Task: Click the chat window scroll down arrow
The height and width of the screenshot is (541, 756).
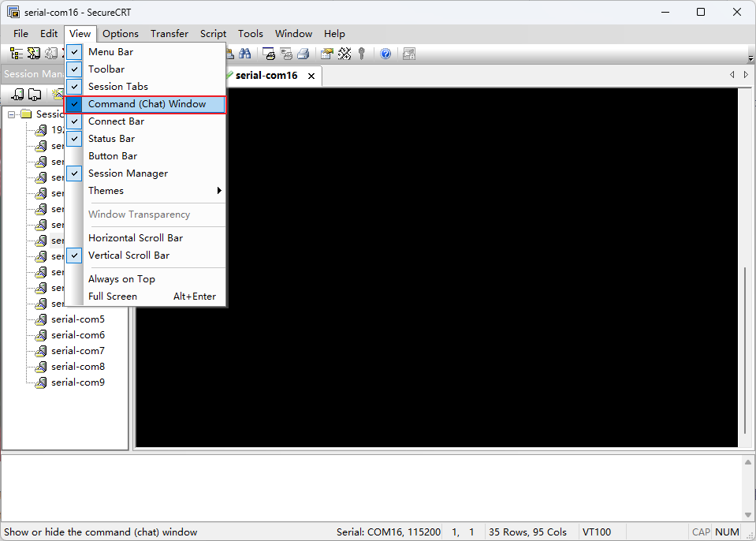Action: click(x=748, y=514)
